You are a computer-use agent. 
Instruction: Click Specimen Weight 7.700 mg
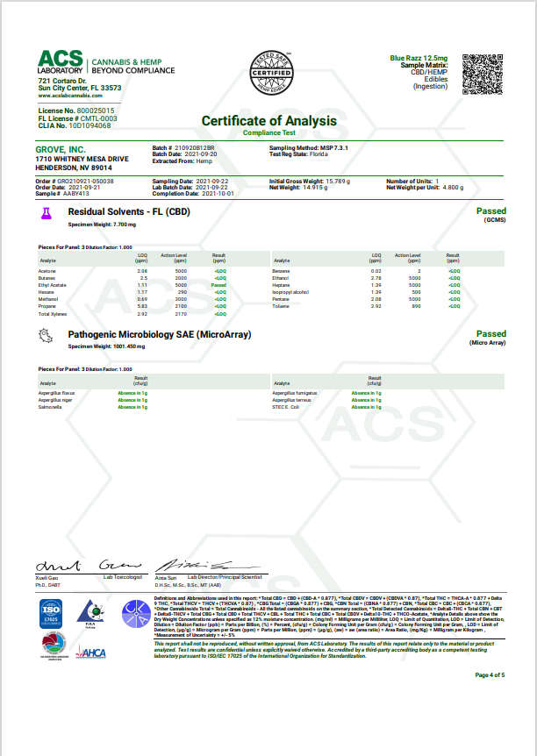[x=102, y=225]
